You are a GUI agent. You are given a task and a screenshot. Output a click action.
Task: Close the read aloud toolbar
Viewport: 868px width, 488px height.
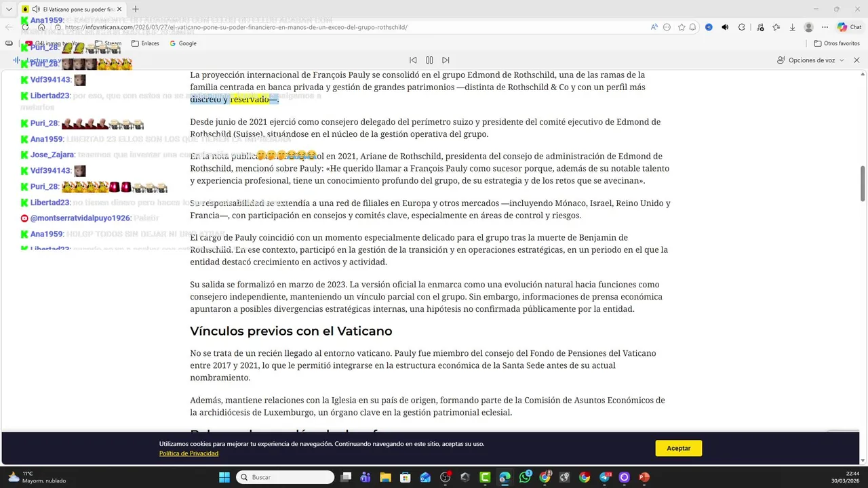[856, 60]
